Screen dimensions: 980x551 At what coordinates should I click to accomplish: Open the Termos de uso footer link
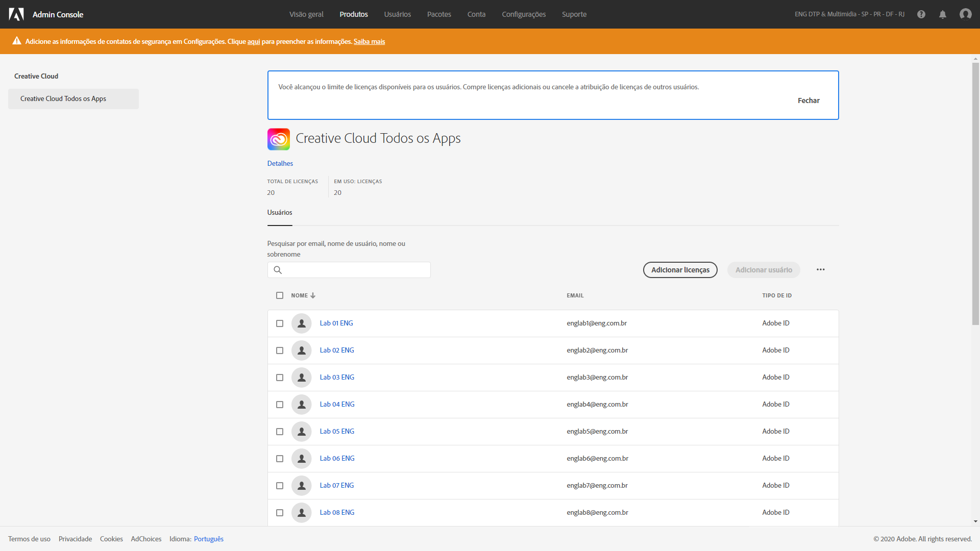(29, 539)
